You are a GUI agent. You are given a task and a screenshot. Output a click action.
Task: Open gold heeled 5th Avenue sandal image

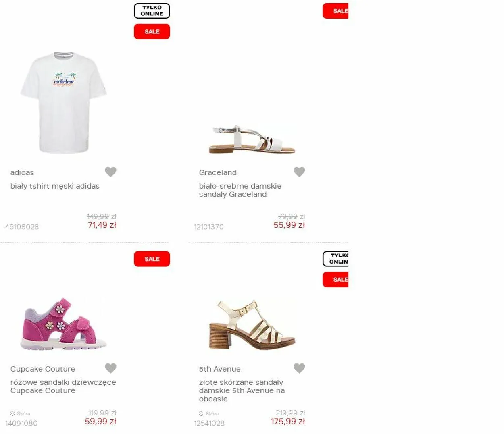(252, 324)
